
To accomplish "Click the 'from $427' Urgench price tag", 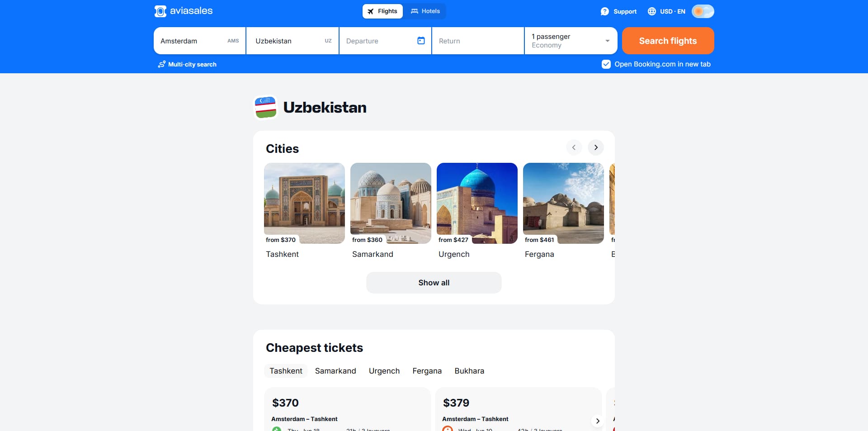I will click(453, 240).
